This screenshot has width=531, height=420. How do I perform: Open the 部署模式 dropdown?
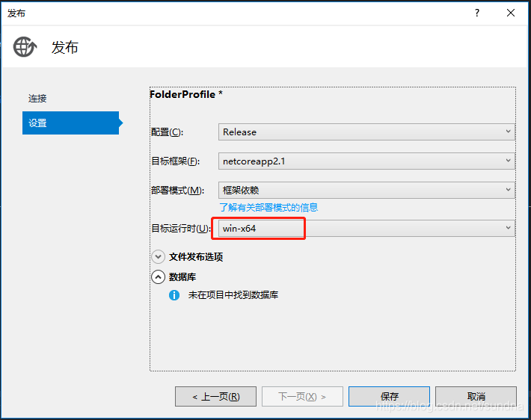(x=366, y=190)
